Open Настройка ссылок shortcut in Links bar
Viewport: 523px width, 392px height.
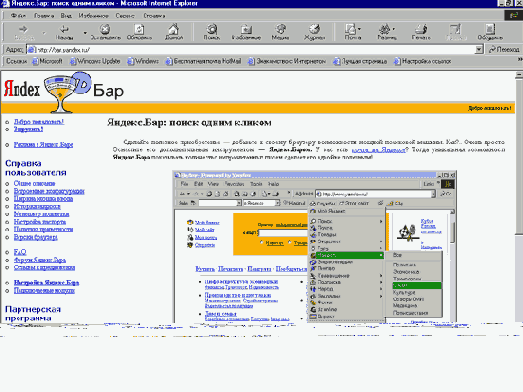pos(423,61)
